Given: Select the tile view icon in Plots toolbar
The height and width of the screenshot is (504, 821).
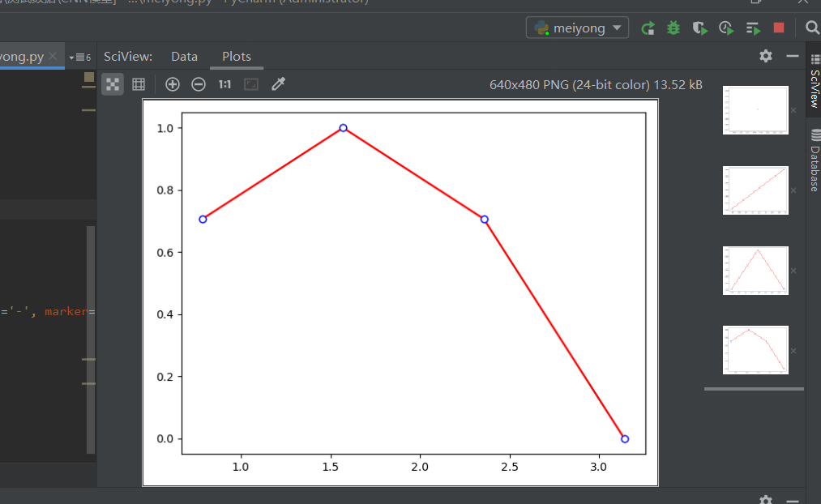Looking at the screenshot, I should pyautogui.click(x=112, y=83).
